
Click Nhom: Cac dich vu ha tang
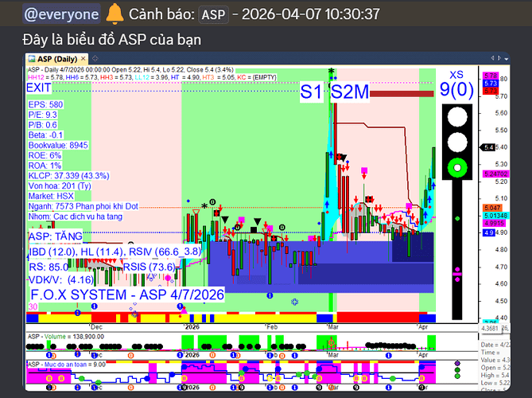pyautogui.click(x=76, y=217)
